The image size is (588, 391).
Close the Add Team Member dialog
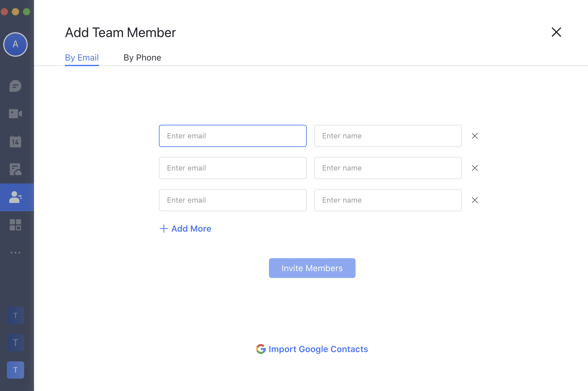[x=556, y=32]
